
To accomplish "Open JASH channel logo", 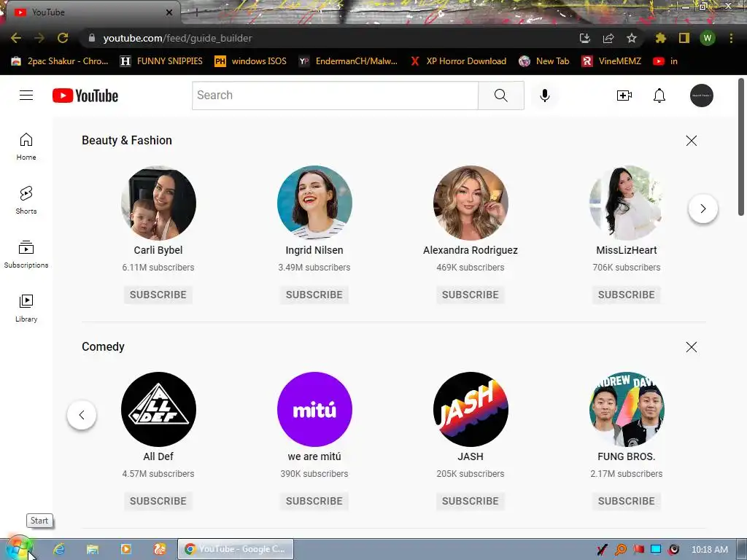I will (471, 409).
